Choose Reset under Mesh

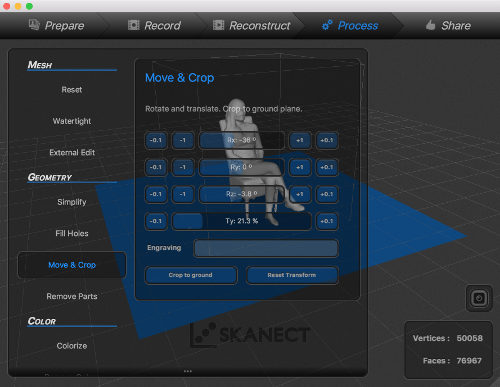point(72,90)
